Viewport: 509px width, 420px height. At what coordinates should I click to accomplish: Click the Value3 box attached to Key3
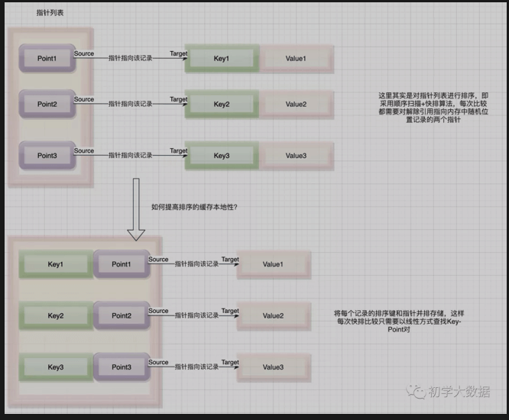point(297,156)
